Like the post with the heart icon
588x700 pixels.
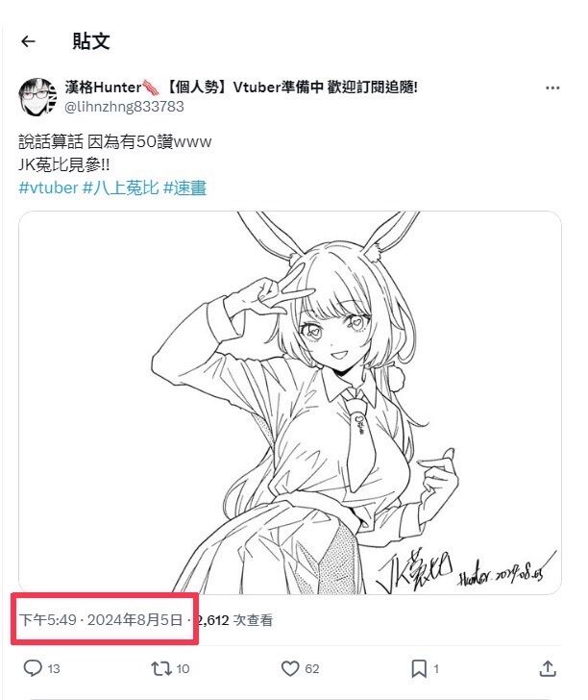[290, 668]
